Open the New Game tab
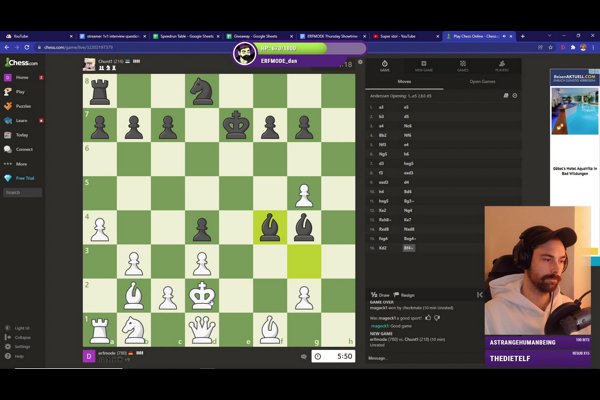The image size is (600, 400). click(x=424, y=68)
